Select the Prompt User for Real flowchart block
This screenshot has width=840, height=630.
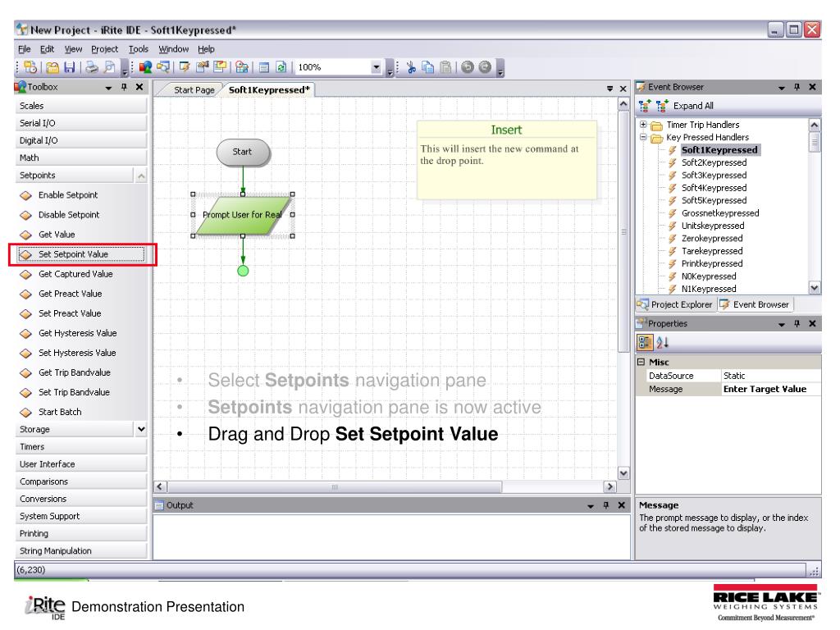click(x=243, y=215)
